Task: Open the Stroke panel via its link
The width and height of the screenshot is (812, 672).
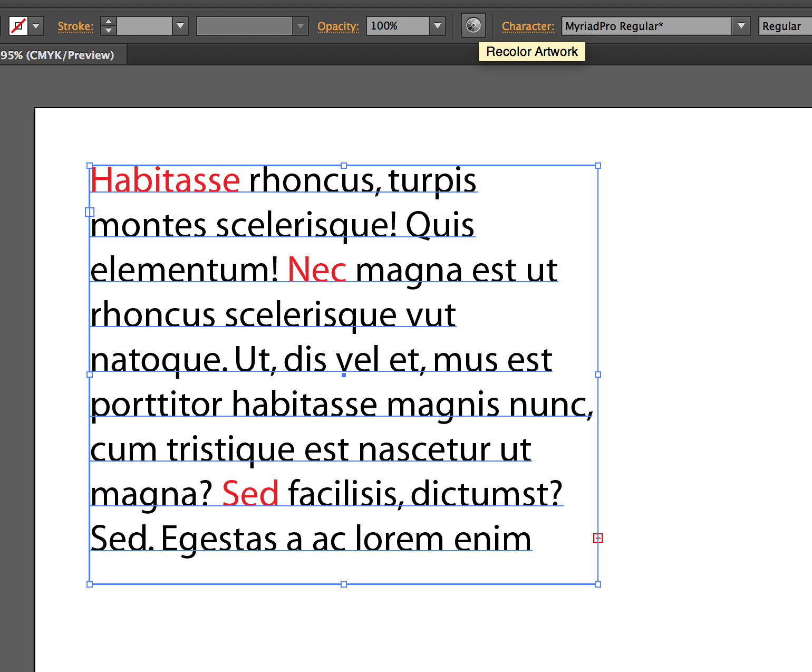Action: click(x=75, y=26)
